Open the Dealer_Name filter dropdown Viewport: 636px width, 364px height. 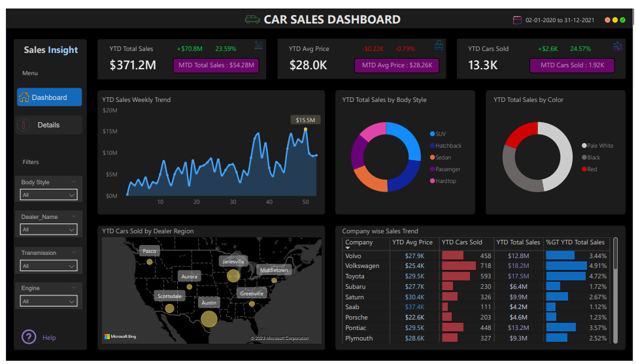coord(49,230)
